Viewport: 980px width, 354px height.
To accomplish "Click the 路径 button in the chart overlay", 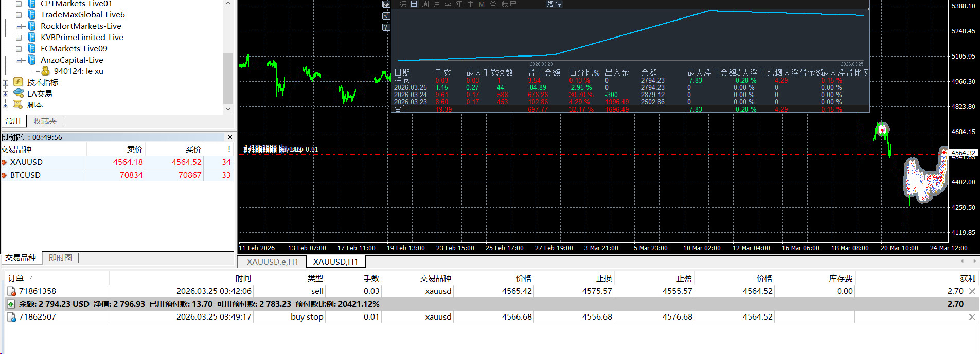I will [554, 4].
